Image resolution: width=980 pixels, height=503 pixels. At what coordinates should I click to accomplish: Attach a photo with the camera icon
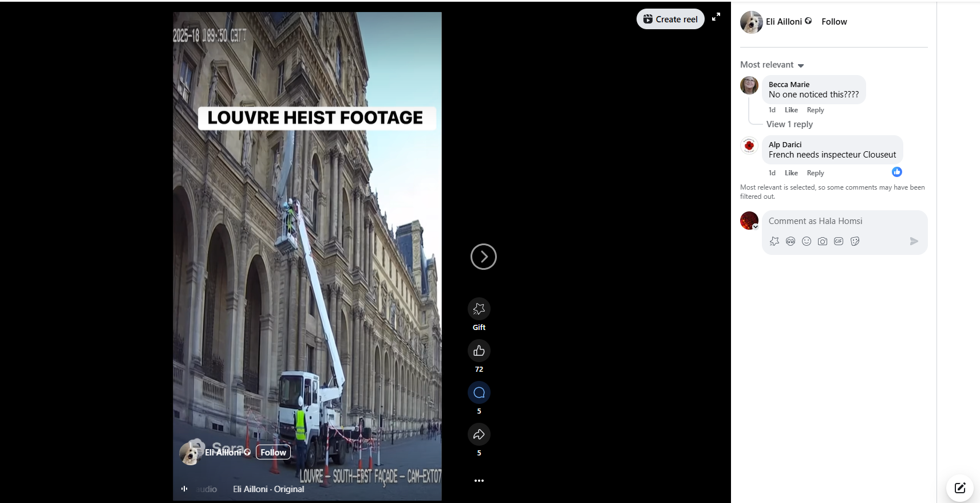(823, 241)
